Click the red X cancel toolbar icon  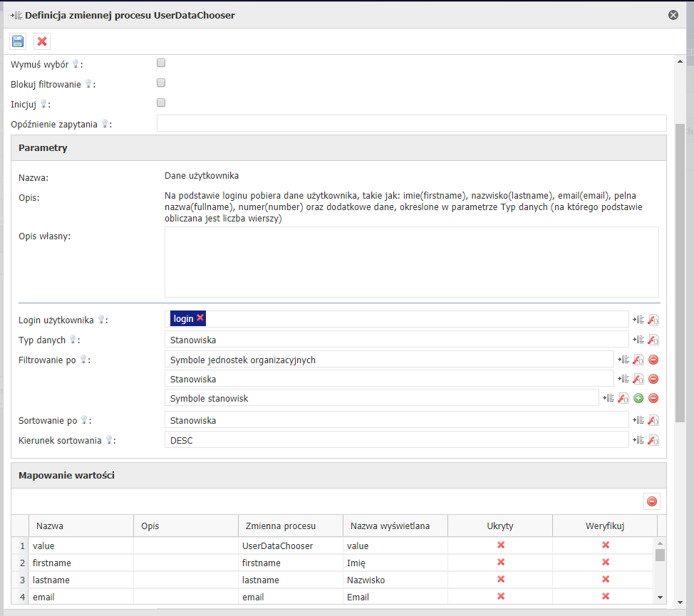click(x=42, y=41)
